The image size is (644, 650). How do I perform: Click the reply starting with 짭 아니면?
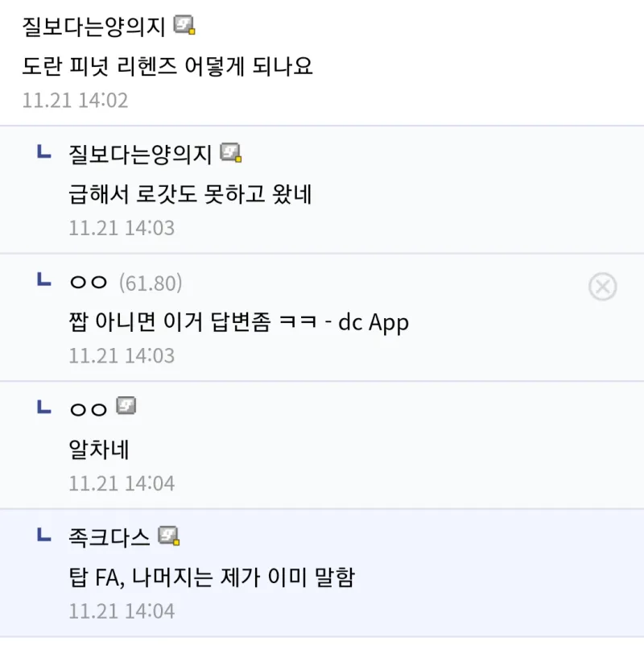pyautogui.click(x=239, y=322)
